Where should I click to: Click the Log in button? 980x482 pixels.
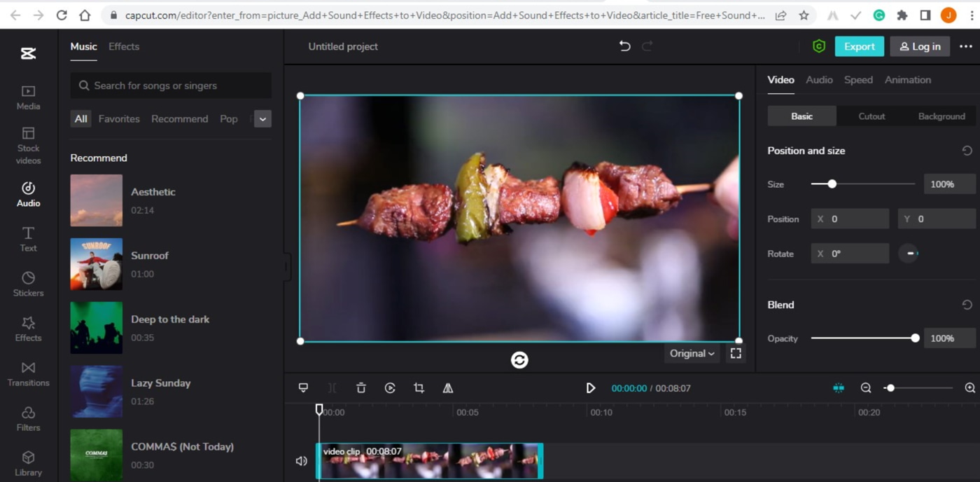[920, 46]
